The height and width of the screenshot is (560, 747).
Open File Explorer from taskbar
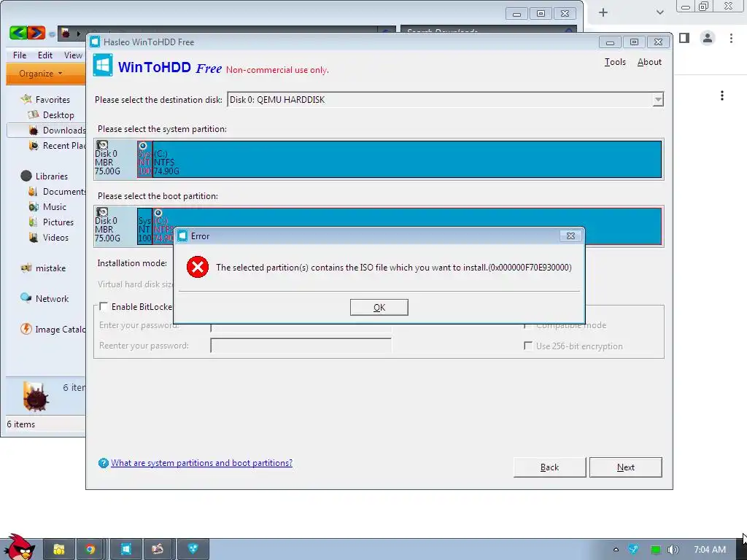pyautogui.click(x=59, y=550)
